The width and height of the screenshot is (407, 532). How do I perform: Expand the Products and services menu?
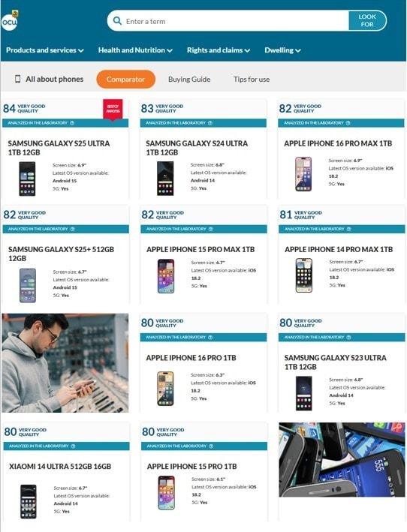pos(45,50)
